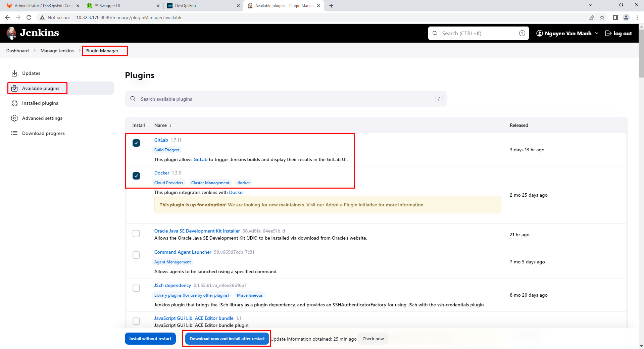Expand the Manage Jenkins breadcrumb chevron
The image size is (644, 349).
coord(79,50)
